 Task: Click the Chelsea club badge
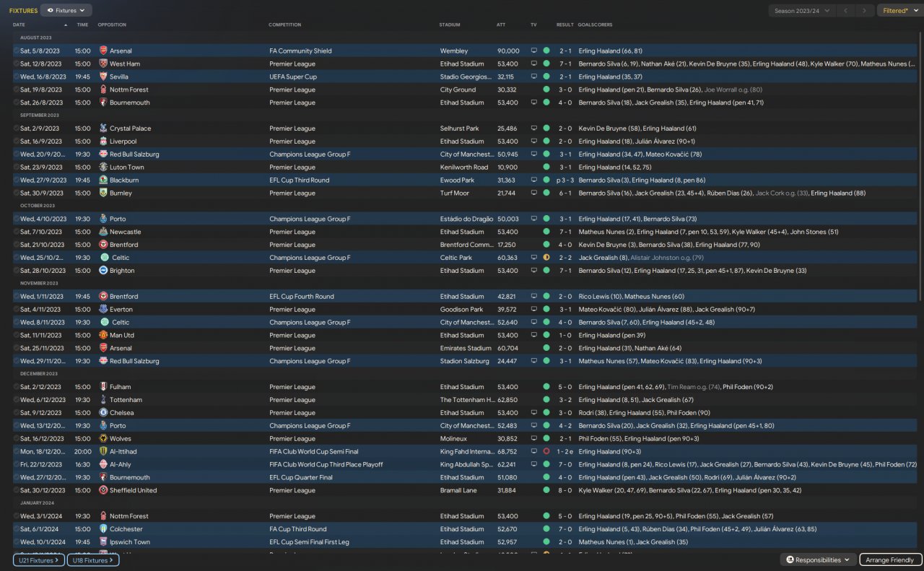pos(103,413)
